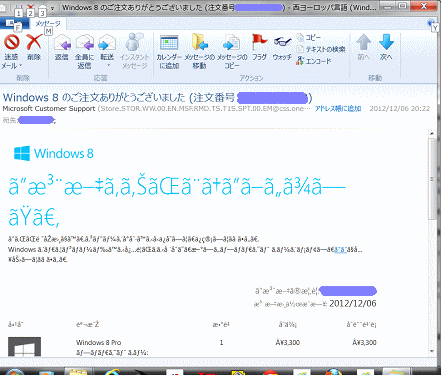Click the received time '2012/12/06 20:22'
This screenshot has width=441, height=376.
click(399, 109)
